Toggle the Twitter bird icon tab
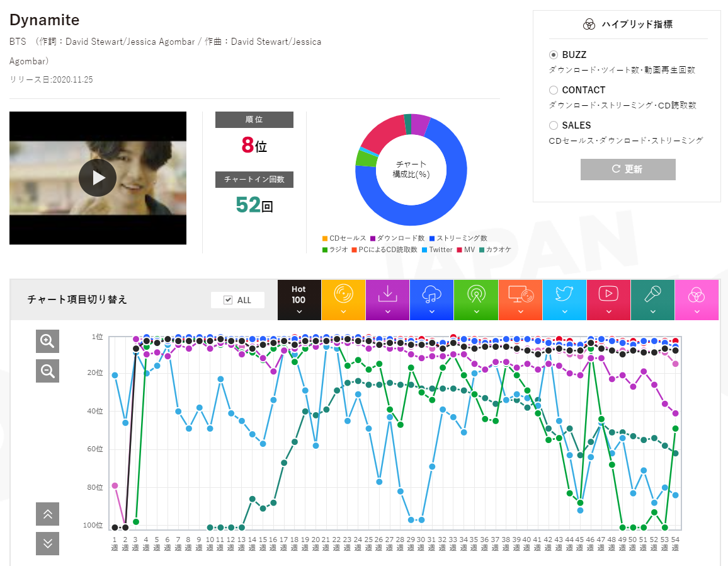Screen dimensions: 728x566 click(564, 300)
